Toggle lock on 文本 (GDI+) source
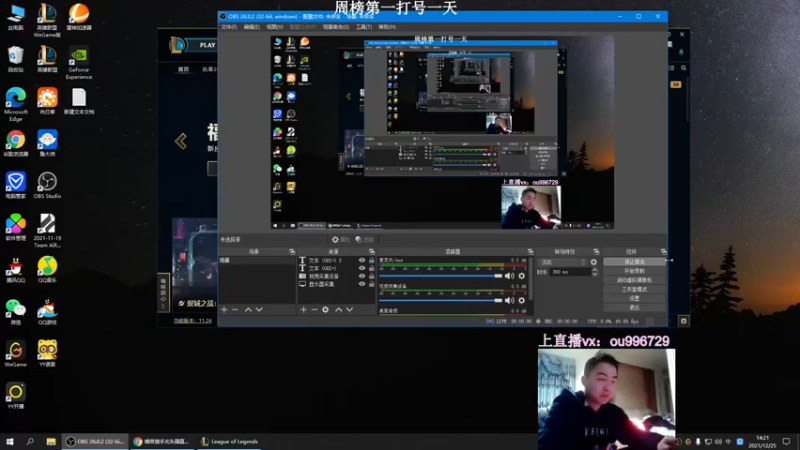The image size is (800, 450). click(x=371, y=268)
